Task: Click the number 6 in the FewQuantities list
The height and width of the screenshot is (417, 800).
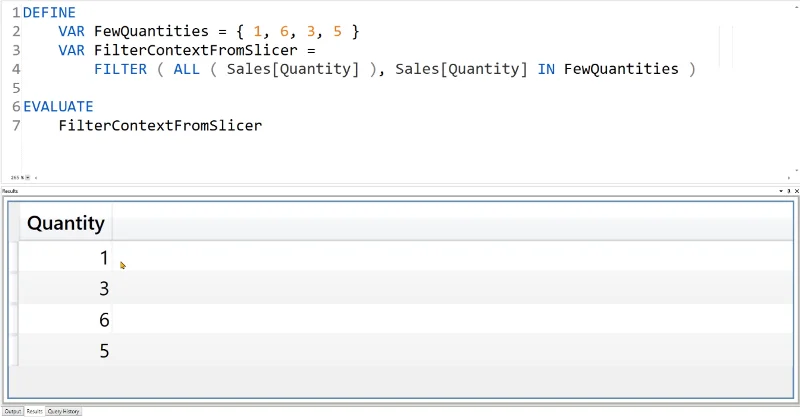Action: point(284,32)
